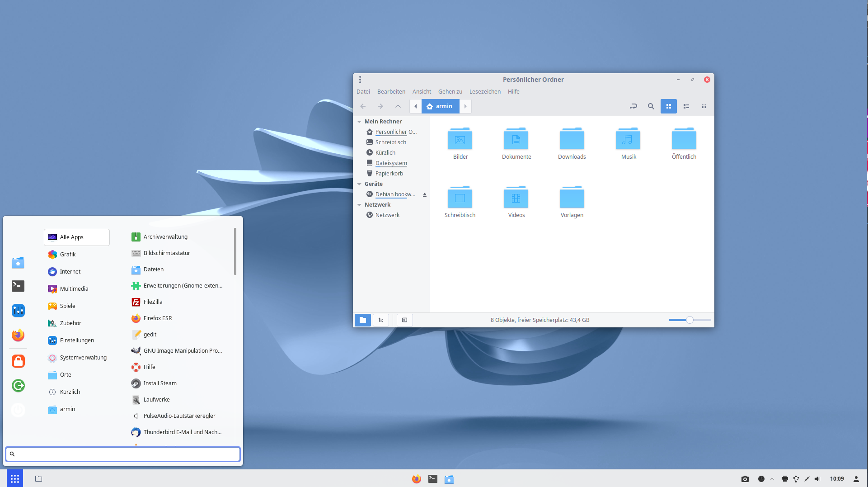868x487 pixels.
Task: Adjust the icon zoom slider
Action: click(690, 320)
